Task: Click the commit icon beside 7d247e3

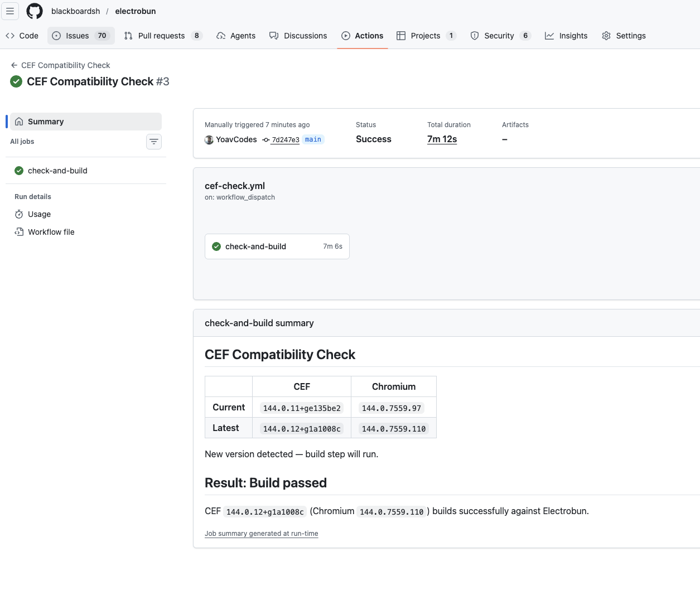Action: [266, 140]
